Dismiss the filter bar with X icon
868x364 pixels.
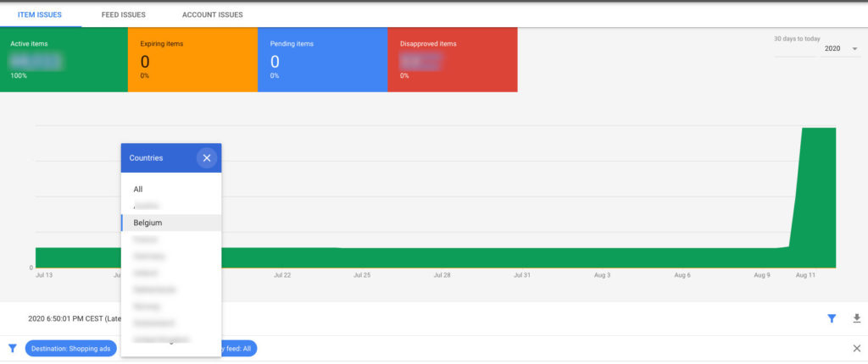[856, 348]
